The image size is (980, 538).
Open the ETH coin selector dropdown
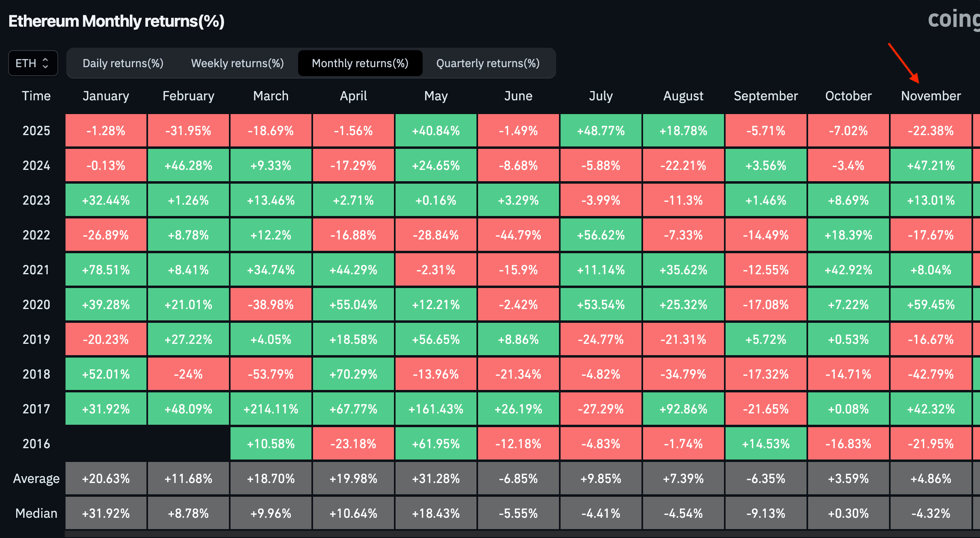[x=33, y=63]
